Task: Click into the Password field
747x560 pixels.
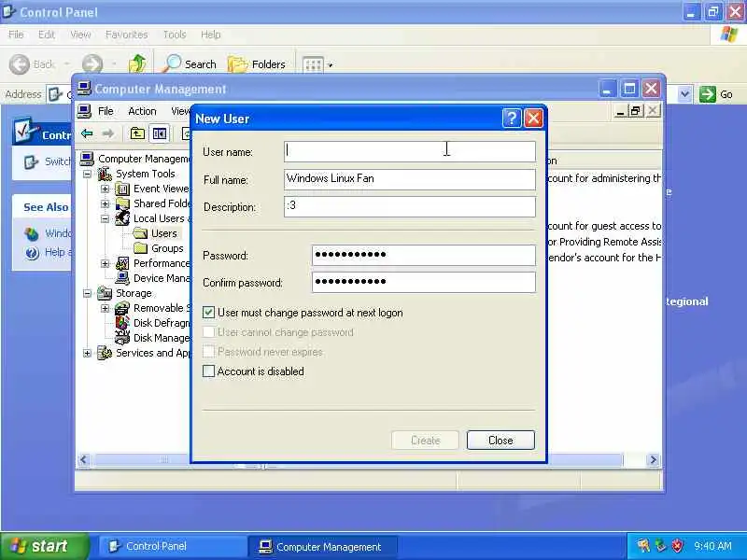Action: (424, 255)
